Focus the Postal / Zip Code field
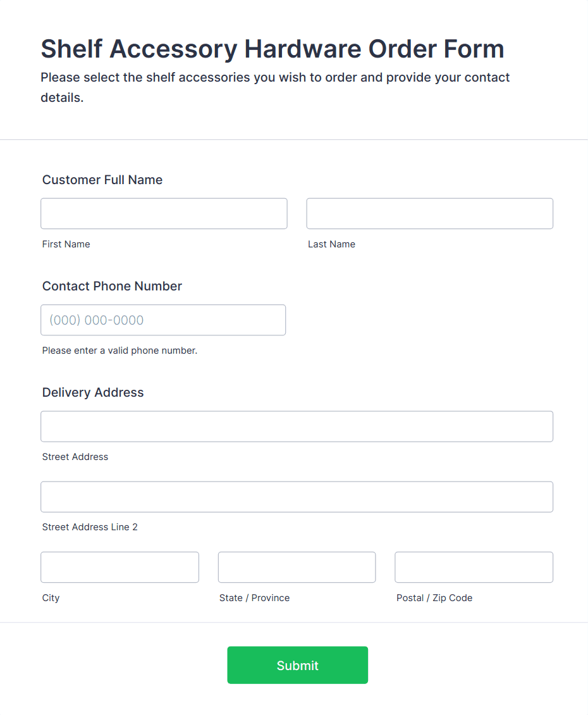 [x=474, y=567]
